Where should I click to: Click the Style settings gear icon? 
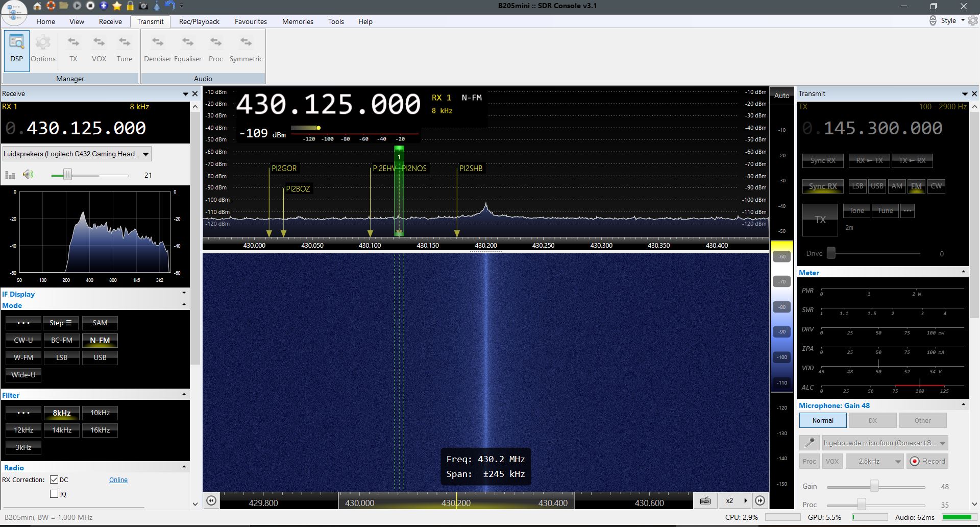click(x=973, y=21)
